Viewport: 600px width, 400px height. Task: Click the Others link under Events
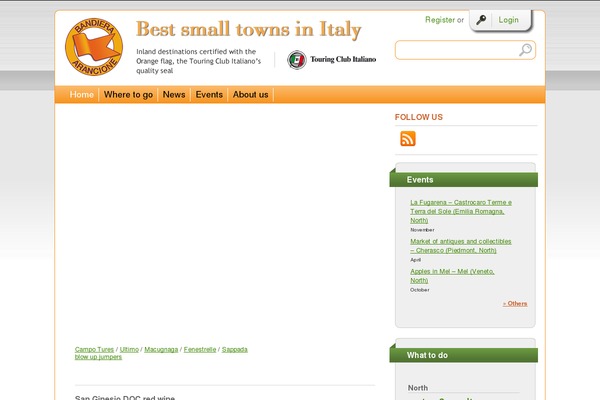pyautogui.click(x=515, y=304)
